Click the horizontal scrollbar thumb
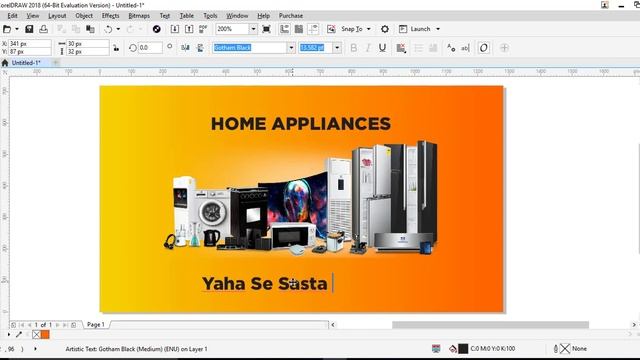 tap(490, 324)
